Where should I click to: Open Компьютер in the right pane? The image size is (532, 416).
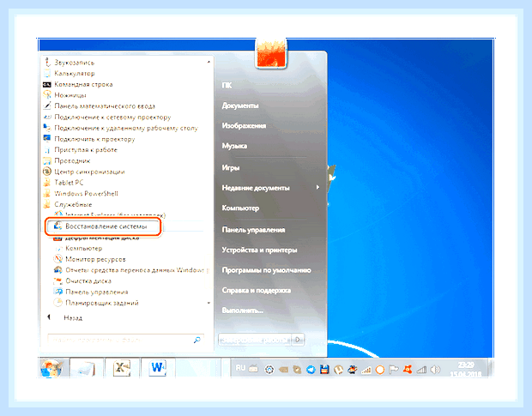(x=240, y=208)
